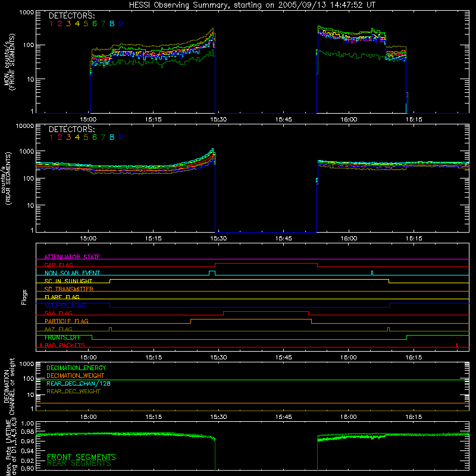Image resolution: width=476 pixels, height=476 pixels.
Task: Select red detector 1 in front segments legend
Action: coord(51,24)
